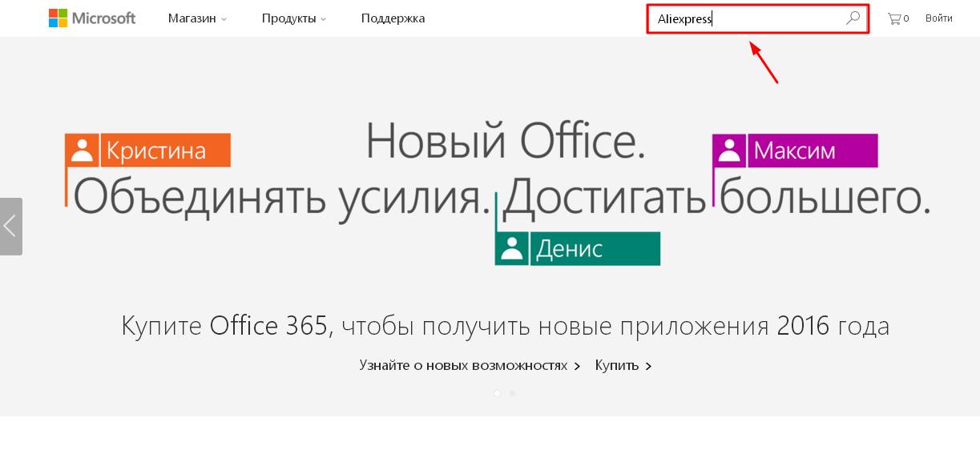Click the word большего. in banner

[x=825, y=197]
